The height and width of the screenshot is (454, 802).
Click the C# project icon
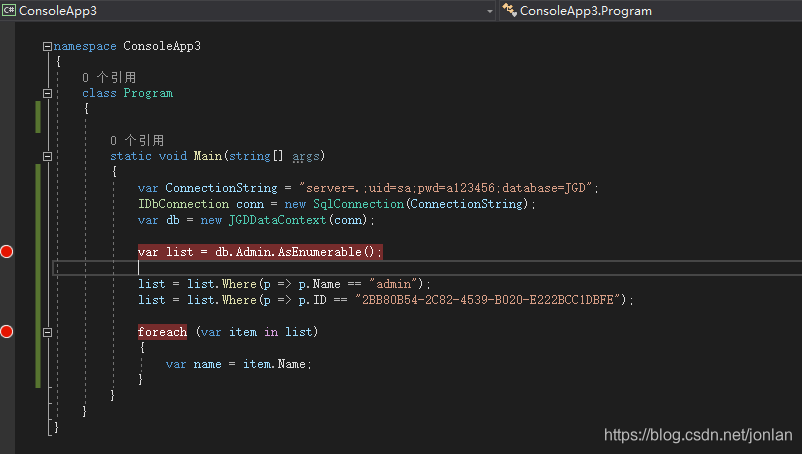9,10
